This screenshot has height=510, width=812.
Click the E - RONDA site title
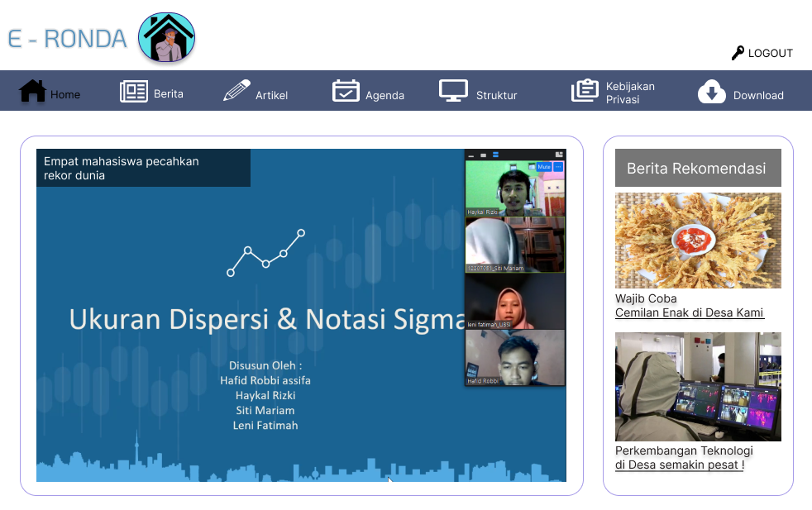pos(67,39)
